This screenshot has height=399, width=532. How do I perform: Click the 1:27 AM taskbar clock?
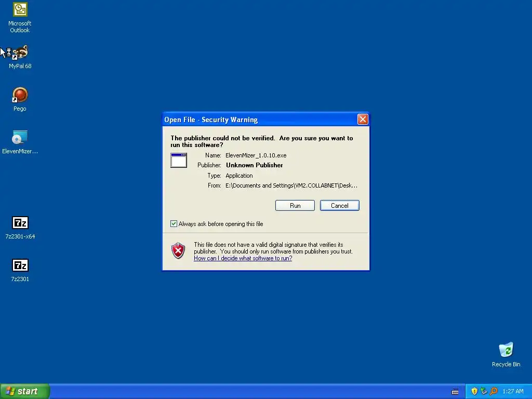tap(513, 391)
